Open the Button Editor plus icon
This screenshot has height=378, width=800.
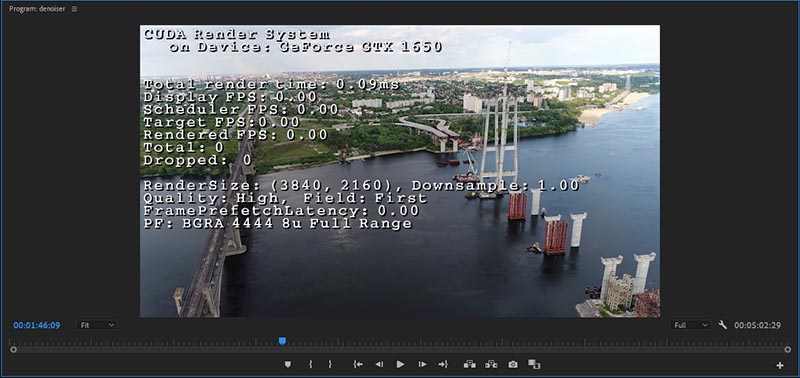pyautogui.click(x=780, y=365)
